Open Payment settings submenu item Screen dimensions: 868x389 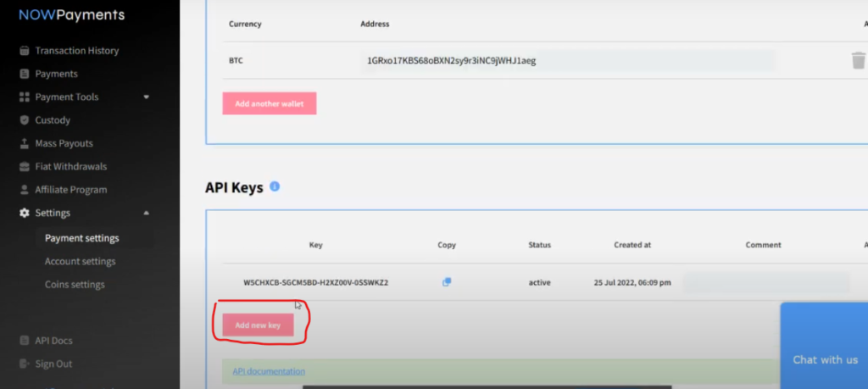(81, 238)
